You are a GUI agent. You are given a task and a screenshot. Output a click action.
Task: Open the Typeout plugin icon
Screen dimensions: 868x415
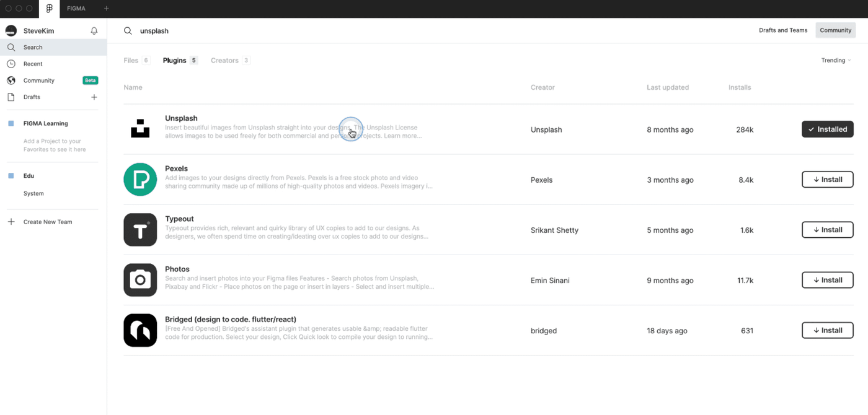pos(140,230)
